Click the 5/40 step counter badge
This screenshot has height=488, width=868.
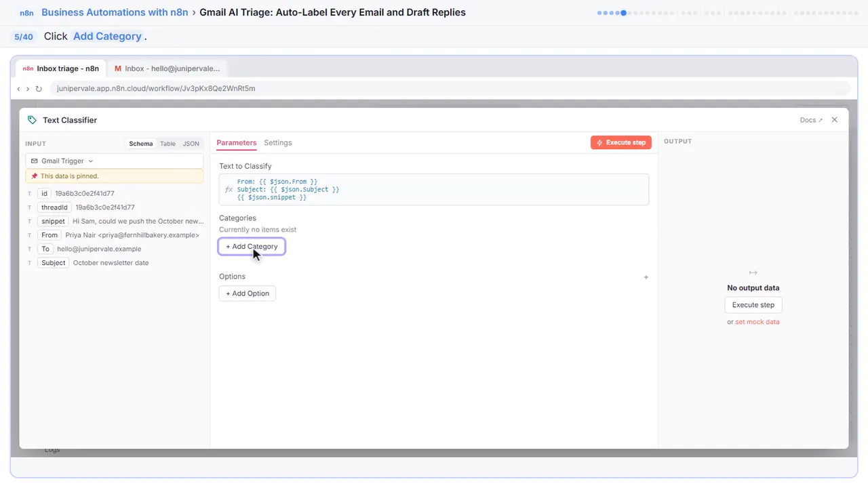pos(24,37)
